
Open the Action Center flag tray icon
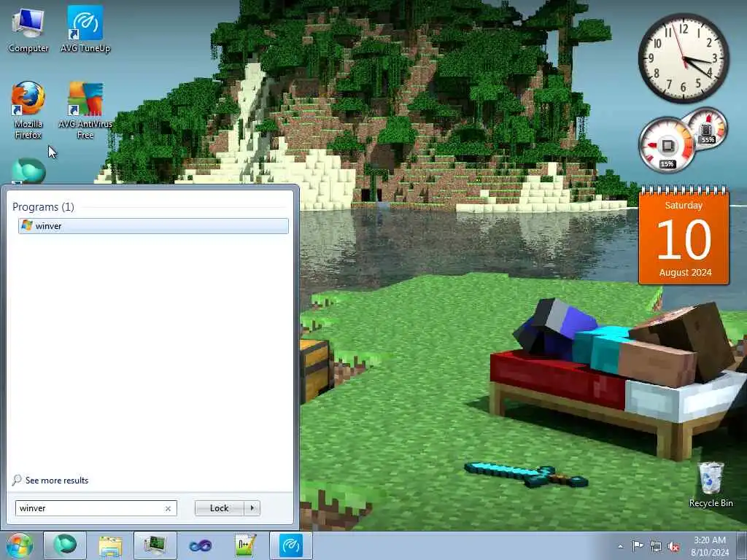(638, 546)
